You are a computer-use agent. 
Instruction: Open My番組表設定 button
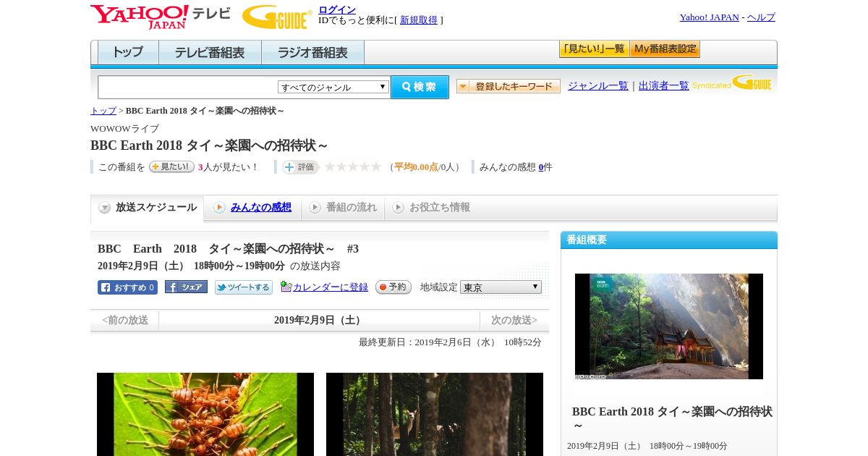pyautogui.click(x=665, y=49)
